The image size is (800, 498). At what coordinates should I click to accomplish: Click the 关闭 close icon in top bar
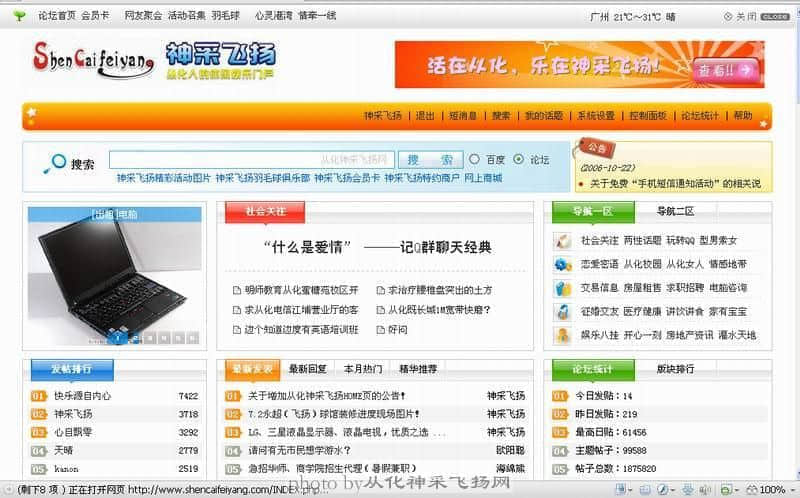click(x=728, y=17)
